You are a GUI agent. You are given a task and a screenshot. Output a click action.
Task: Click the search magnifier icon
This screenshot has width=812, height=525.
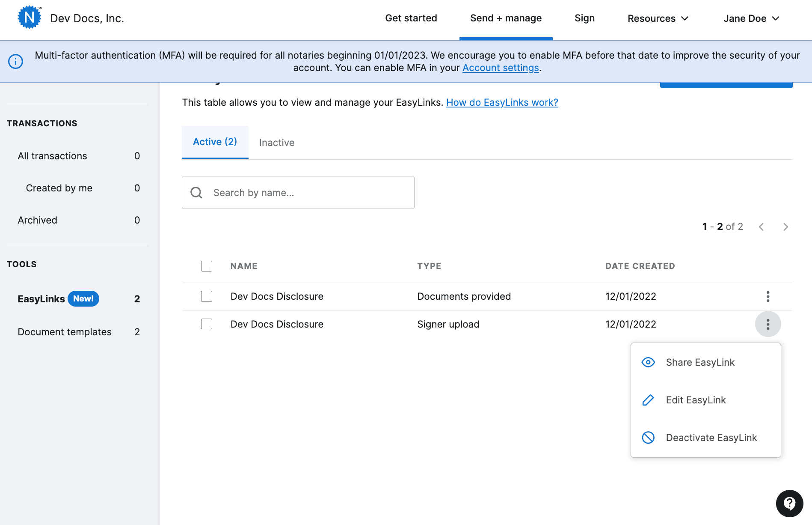(x=196, y=193)
